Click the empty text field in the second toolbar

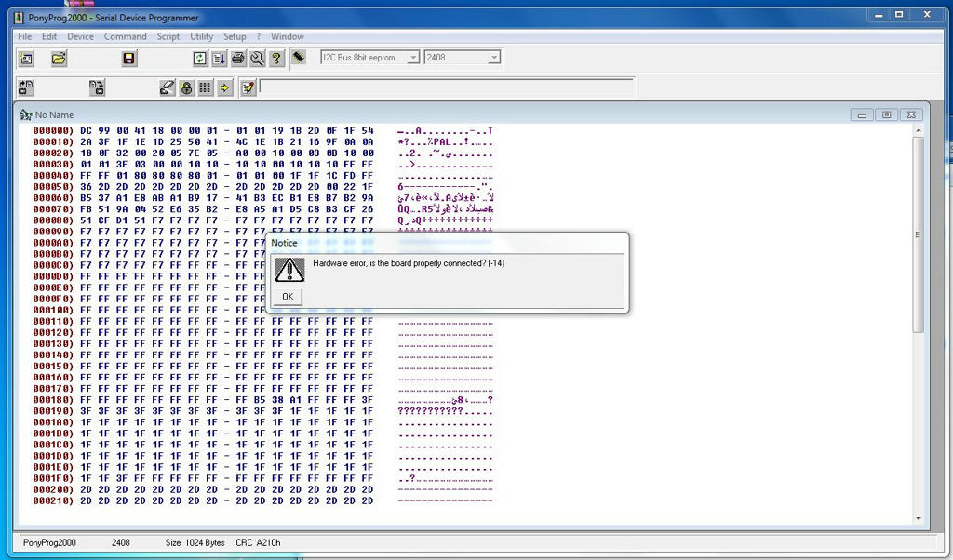pos(447,87)
